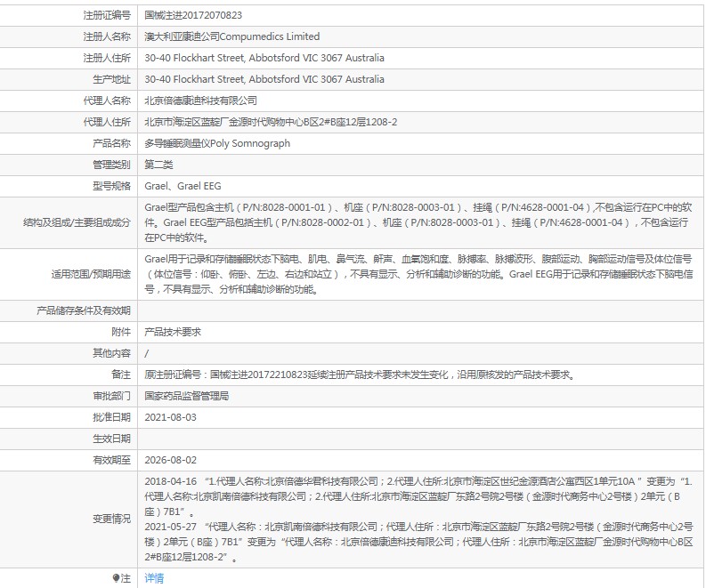
Task: Select expiry date 2026-08-02
Action: point(170,460)
